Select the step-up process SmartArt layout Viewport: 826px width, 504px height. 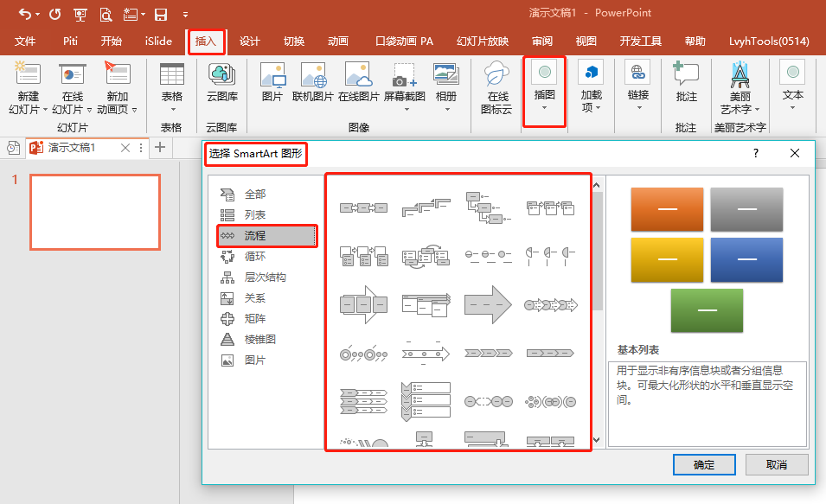click(426, 208)
